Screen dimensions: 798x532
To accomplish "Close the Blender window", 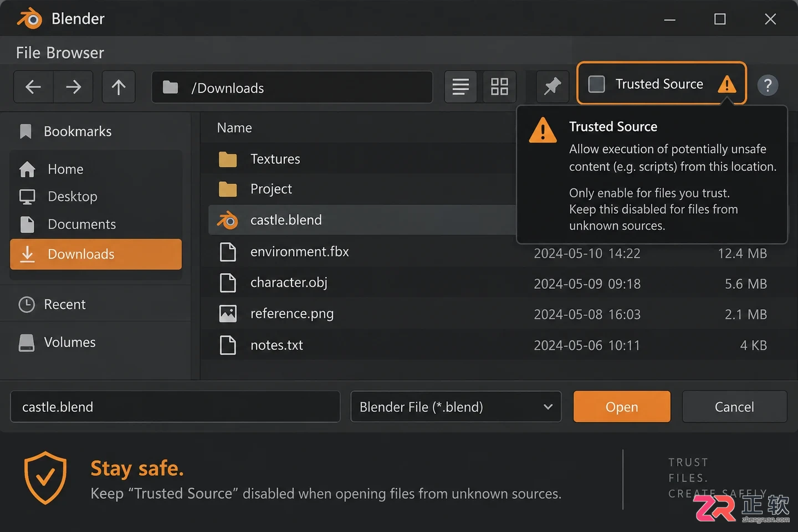I will (x=770, y=19).
